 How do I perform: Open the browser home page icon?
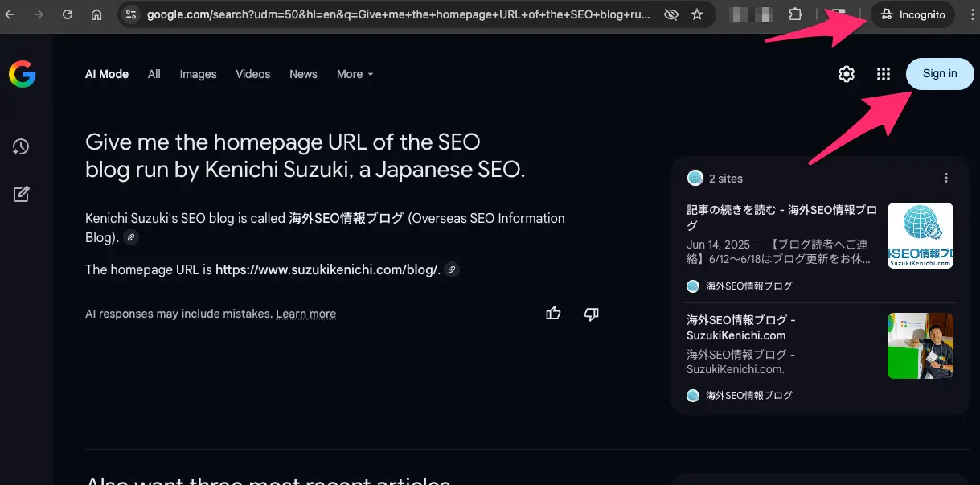[x=96, y=14]
